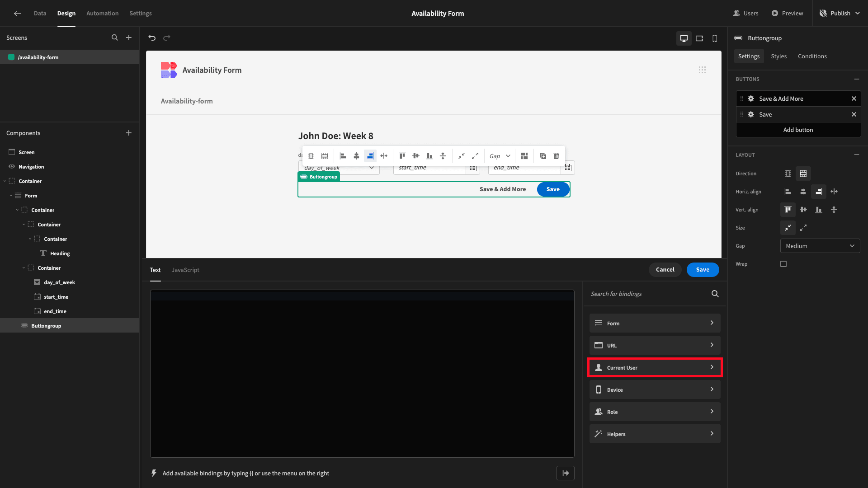868x488 pixels.
Task: Set Direction to row layout
Action: pyautogui.click(x=788, y=174)
